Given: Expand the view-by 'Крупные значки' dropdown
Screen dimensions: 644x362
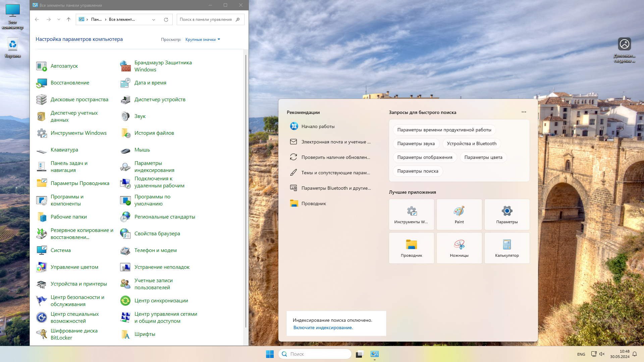Looking at the screenshot, I should click(x=203, y=40).
